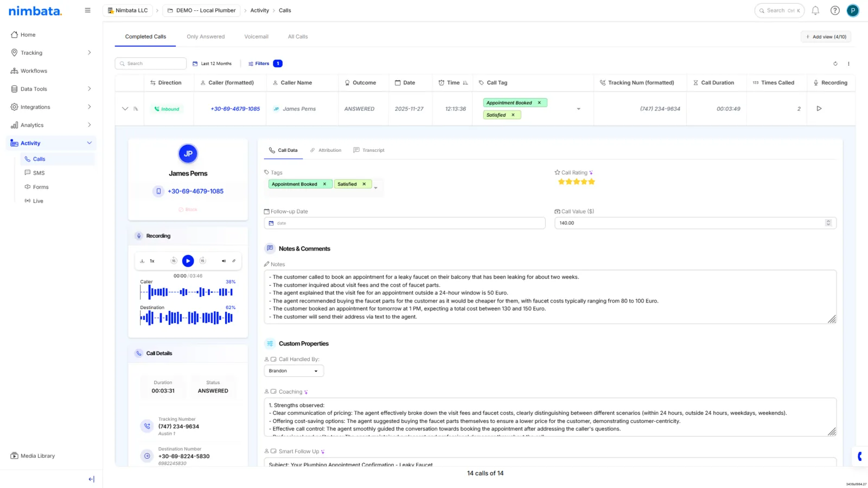Viewport: 868px width, 488px height.
Task: Open the DEMO -- Local Plumber breadcrumb
Action: pyautogui.click(x=202, y=10)
